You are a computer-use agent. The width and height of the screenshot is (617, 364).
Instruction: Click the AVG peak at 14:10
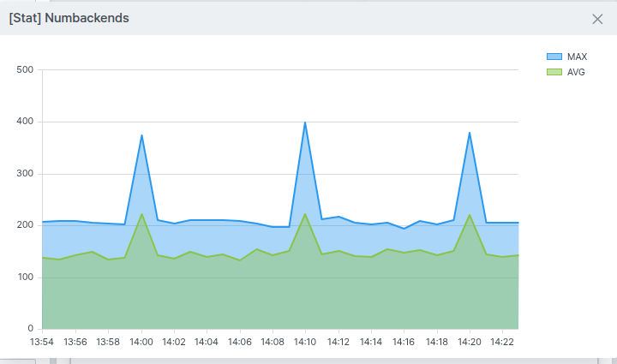click(x=305, y=214)
